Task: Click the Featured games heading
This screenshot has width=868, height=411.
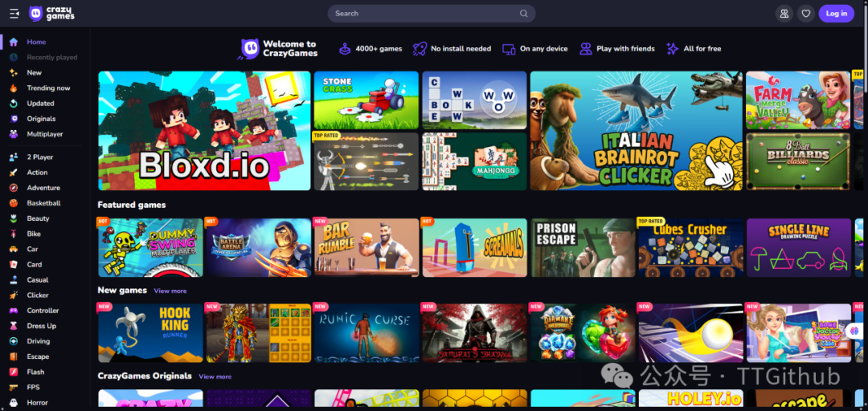Action: pyautogui.click(x=132, y=205)
